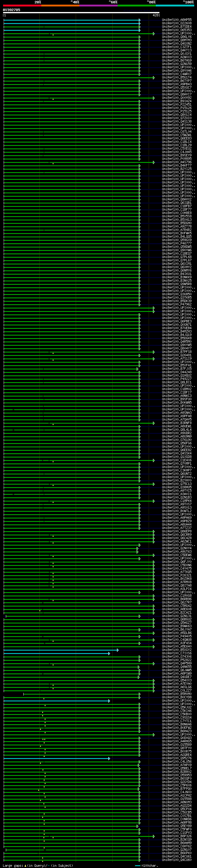The image size is (197, 868).
Task: Select hit label UniRef100_B9WK63
Action: point(177,626)
